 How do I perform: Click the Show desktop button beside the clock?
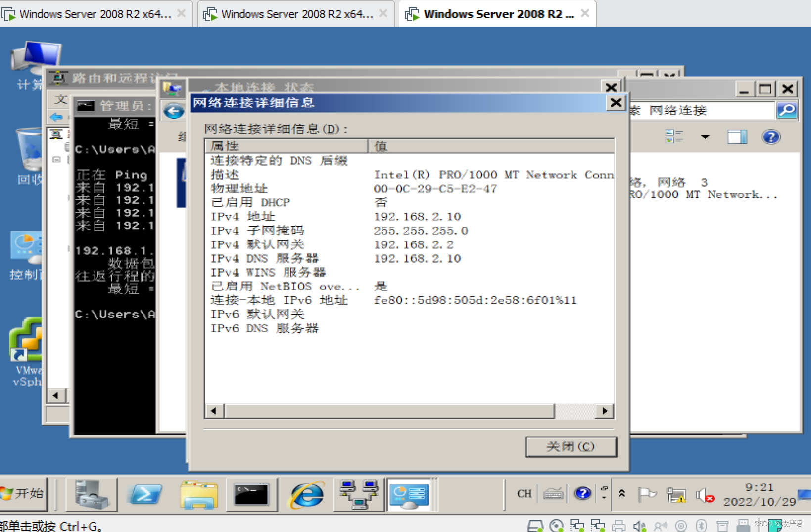click(x=805, y=494)
